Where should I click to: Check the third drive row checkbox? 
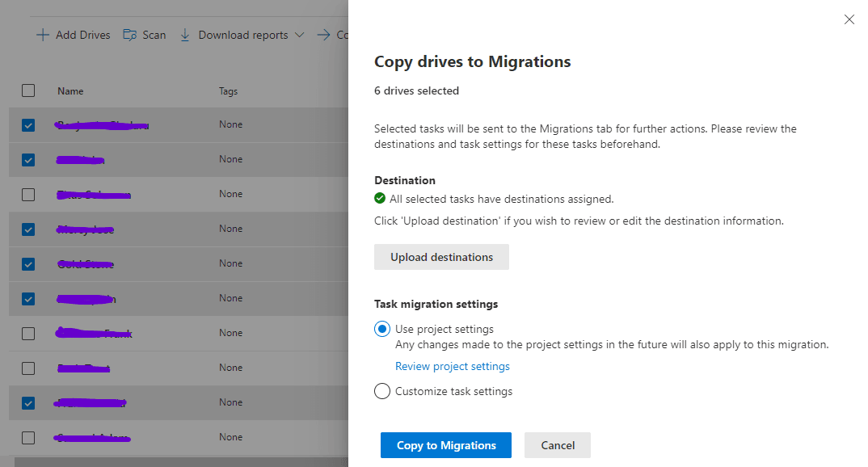pyautogui.click(x=28, y=195)
